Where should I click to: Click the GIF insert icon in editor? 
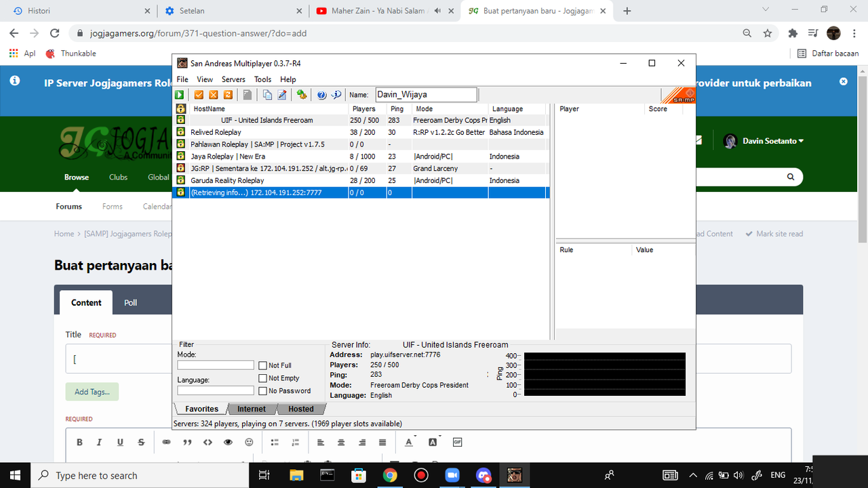(458, 442)
